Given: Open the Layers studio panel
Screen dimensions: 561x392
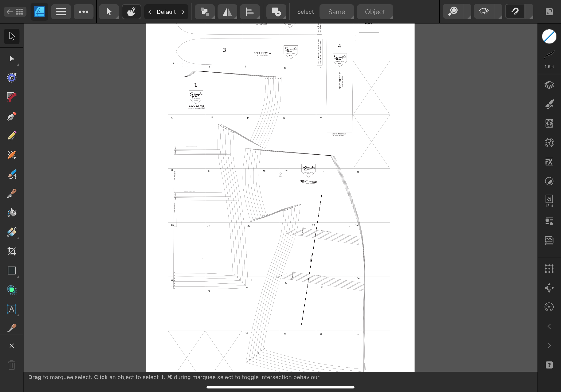Looking at the screenshot, I should pos(549,85).
